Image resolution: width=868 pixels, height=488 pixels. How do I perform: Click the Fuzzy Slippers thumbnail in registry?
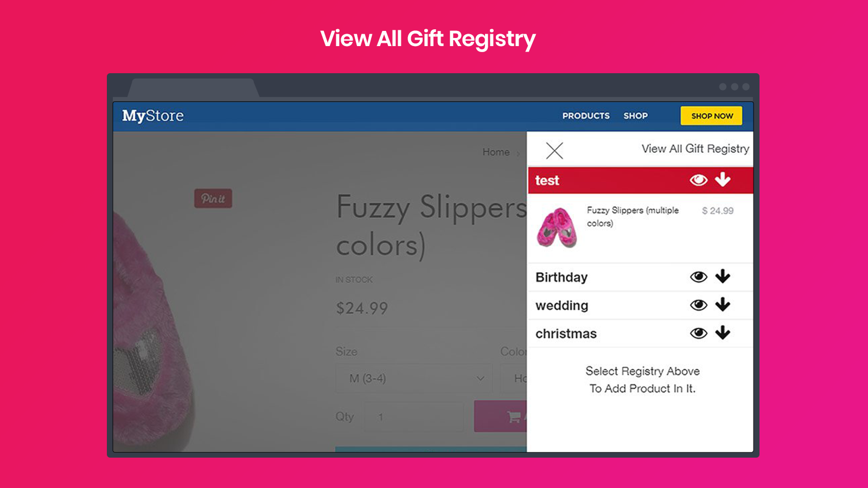pyautogui.click(x=557, y=228)
